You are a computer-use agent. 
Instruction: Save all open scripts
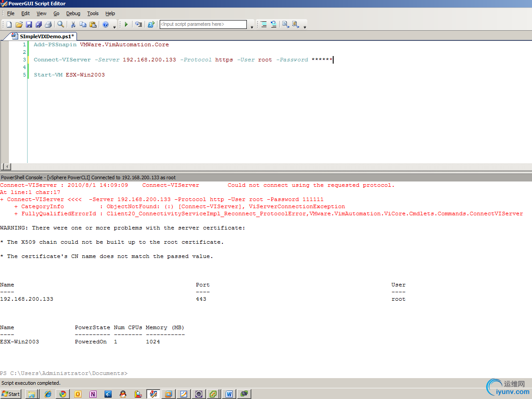click(x=40, y=24)
